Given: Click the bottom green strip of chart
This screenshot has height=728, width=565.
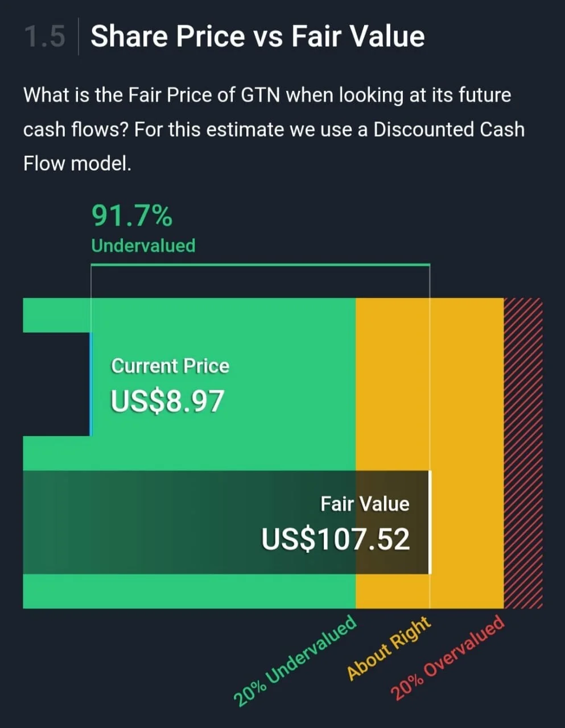Looking at the screenshot, I should (x=189, y=591).
